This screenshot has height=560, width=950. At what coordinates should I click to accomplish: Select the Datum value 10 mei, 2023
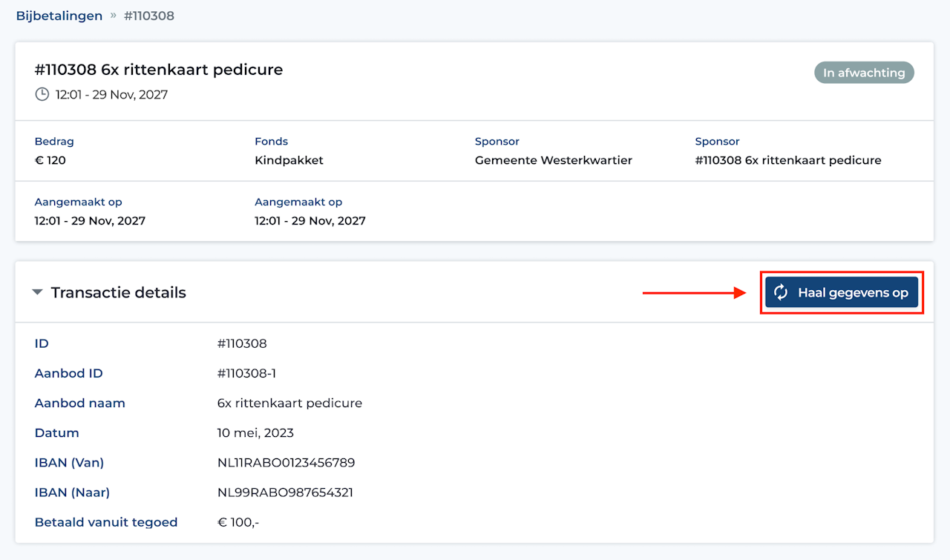click(255, 432)
